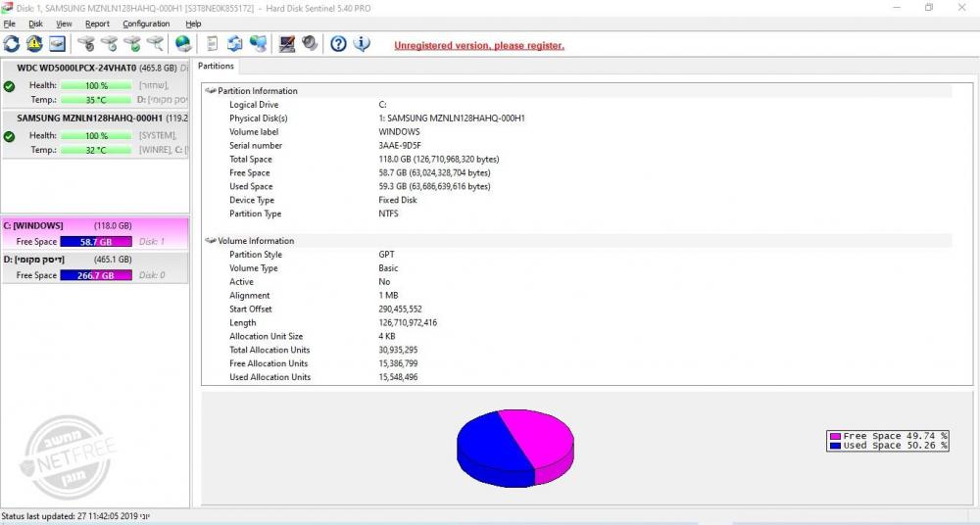Open the Report menu
Viewport: 980px width, 525px height.
click(x=97, y=24)
